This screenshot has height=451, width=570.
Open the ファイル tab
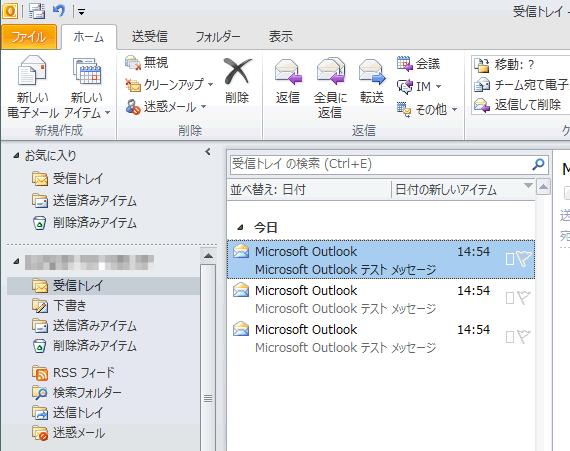(29, 37)
